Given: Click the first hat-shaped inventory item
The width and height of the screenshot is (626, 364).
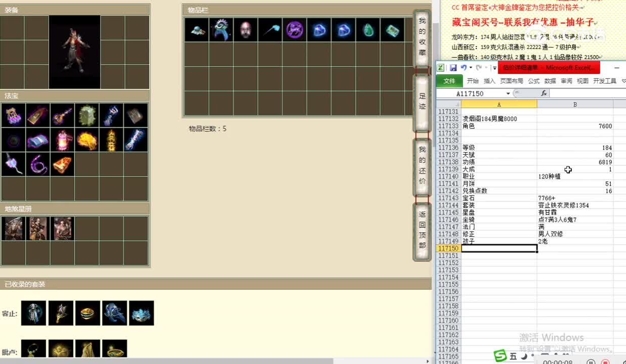Looking at the screenshot, I should pos(197,30).
